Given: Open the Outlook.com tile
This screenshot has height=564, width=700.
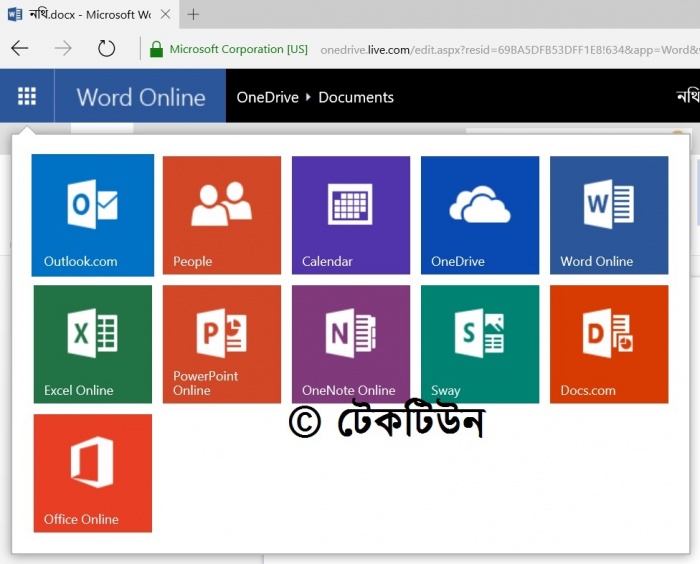Looking at the screenshot, I should tap(93, 215).
